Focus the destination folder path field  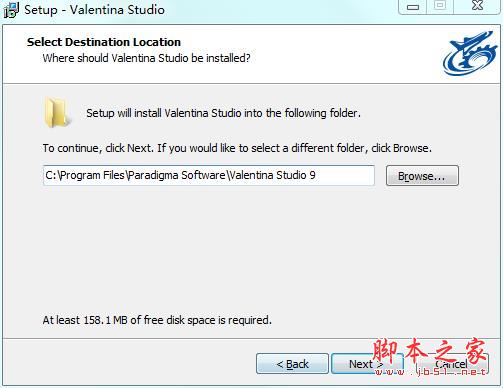point(209,175)
